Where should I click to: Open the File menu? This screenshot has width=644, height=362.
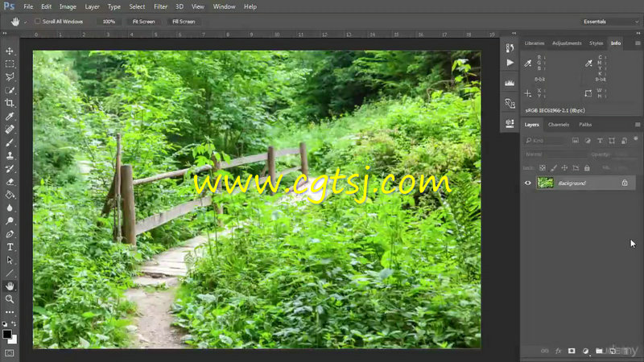[28, 6]
